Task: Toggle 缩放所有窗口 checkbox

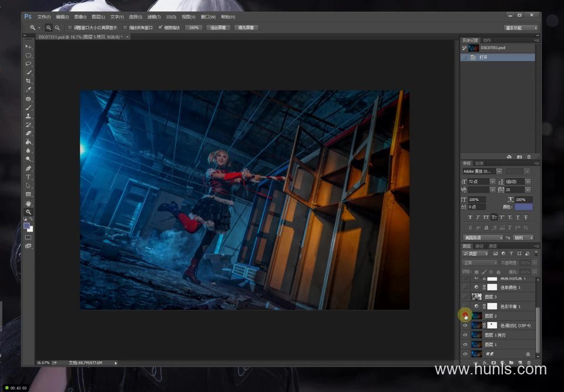Action: click(125, 28)
